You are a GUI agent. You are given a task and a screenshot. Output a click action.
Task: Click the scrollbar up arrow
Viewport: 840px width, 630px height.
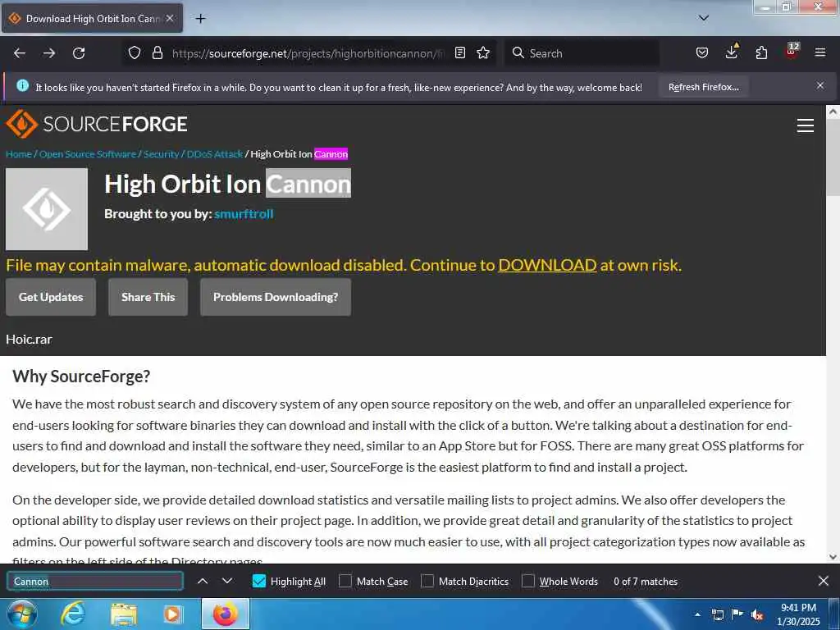coord(833,112)
